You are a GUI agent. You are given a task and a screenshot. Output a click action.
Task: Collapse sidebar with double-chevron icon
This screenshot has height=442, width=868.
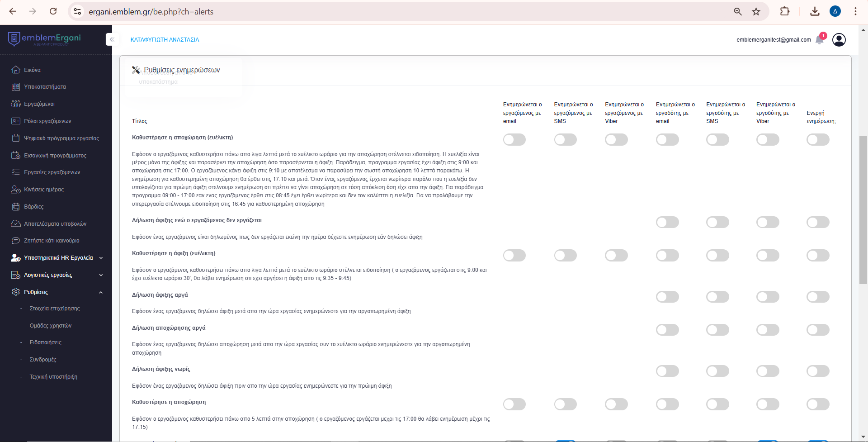pos(112,40)
